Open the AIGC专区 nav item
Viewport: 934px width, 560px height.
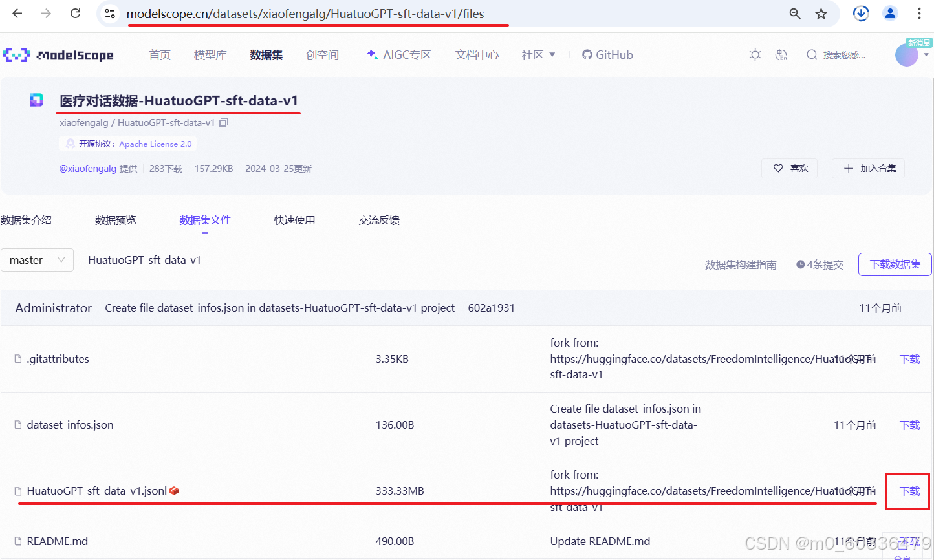[x=399, y=55]
